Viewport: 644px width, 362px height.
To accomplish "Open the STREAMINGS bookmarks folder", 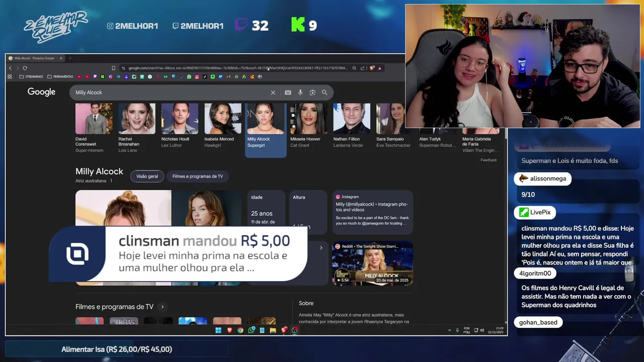I will (x=31, y=77).
